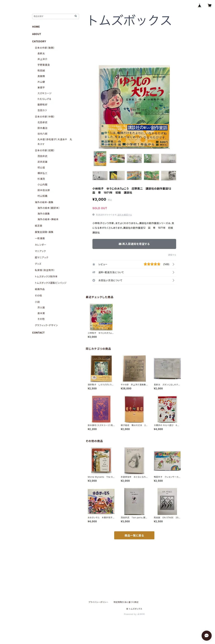Click the five-star review rating
The height and width of the screenshot is (644, 215).
(x=152, y=264)
